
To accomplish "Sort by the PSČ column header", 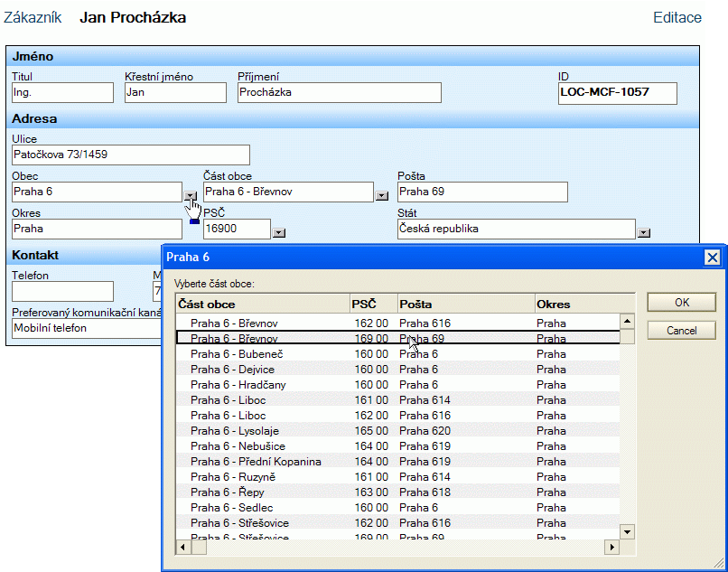I will 372,304.
